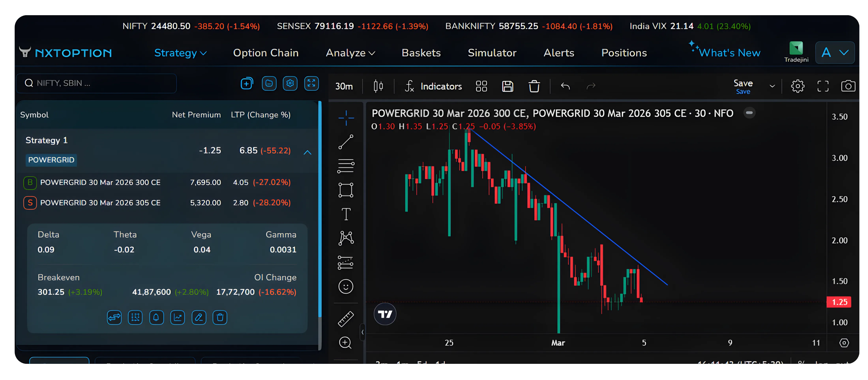Open the Analyze menu
Screen dimensions: 868x380
[x=350, y=52]
